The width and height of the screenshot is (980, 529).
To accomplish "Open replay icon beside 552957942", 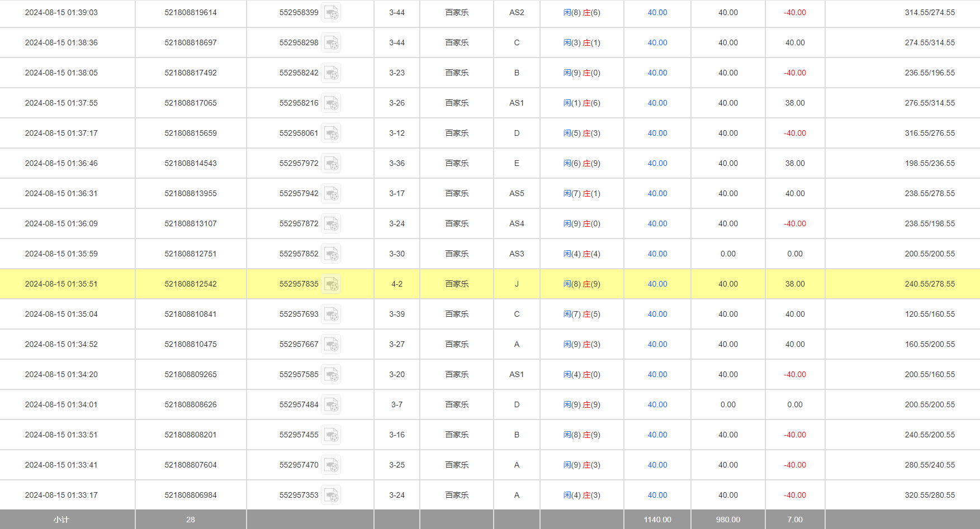I will (331, 194).
